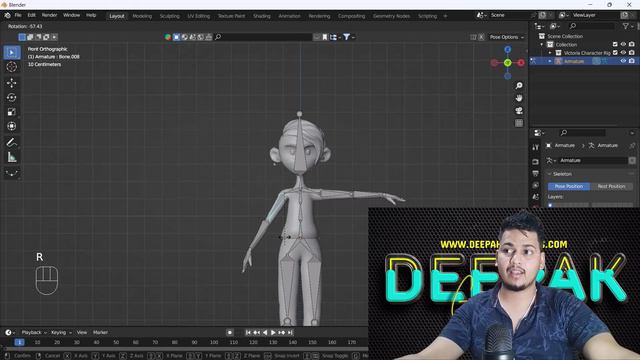640x360 pixels.
Task: Switch perspective/orthographic grid icon
Action: coord(519,123)
